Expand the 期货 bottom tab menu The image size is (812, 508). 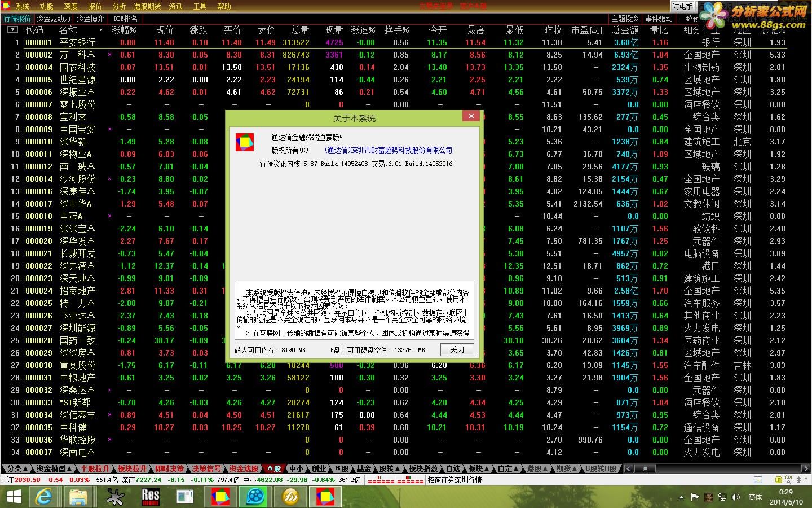click(567, 468)
